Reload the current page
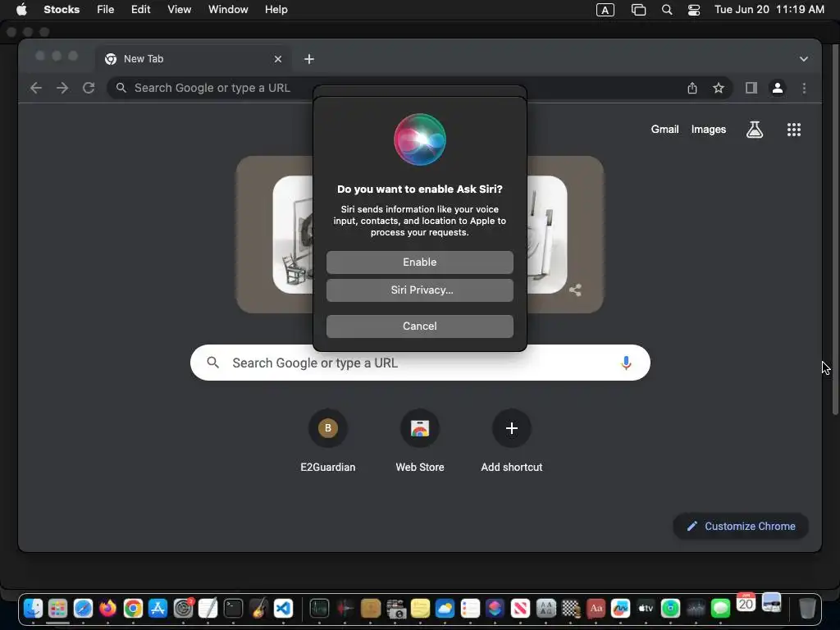This screenshot has height=630, width=840. tap(89, 88)
